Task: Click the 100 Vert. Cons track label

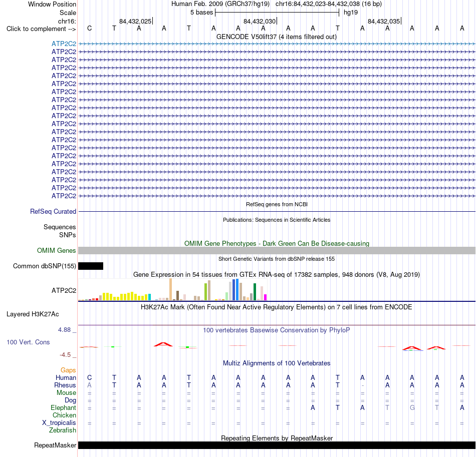Action: (28, 342)
